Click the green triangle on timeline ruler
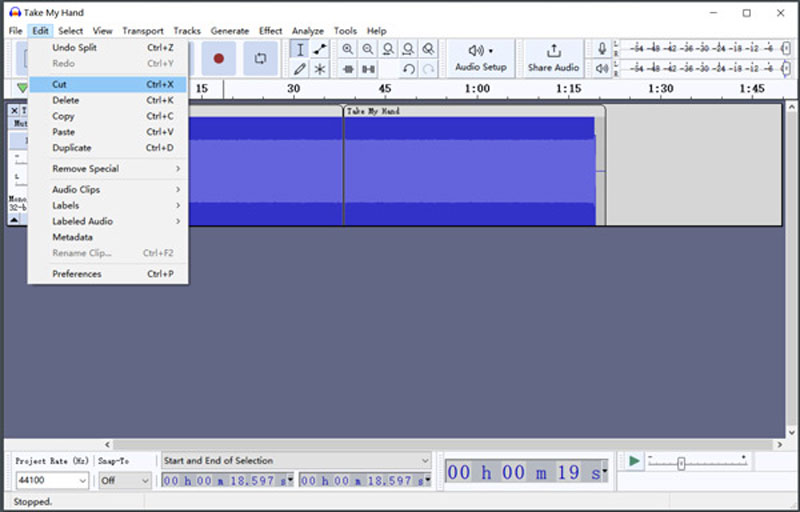Image resolution: width=800 pixels, height=512 pixels. pos(22,88)
